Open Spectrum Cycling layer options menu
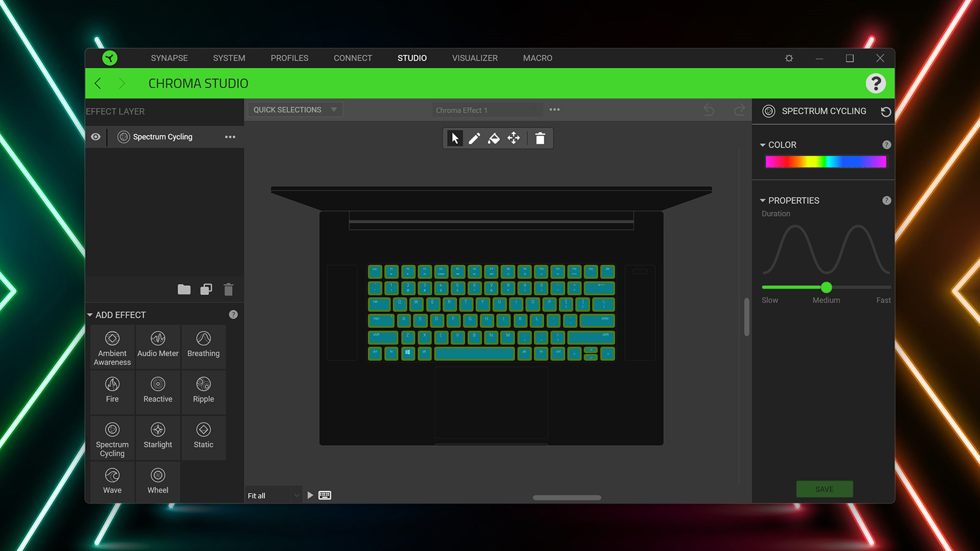 pos(230,137)
